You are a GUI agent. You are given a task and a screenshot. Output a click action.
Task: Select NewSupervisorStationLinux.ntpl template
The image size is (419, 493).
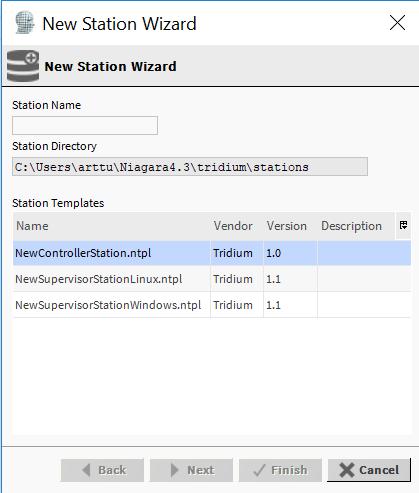click(212, 279)
